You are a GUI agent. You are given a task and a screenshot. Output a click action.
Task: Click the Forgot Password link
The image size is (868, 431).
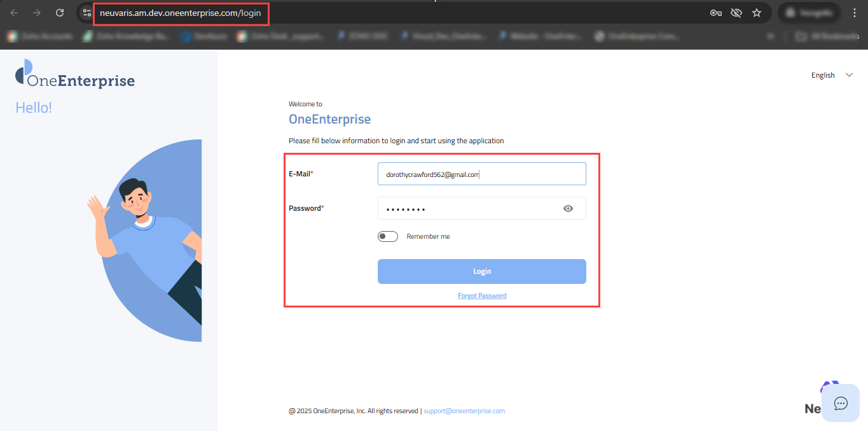482,296
